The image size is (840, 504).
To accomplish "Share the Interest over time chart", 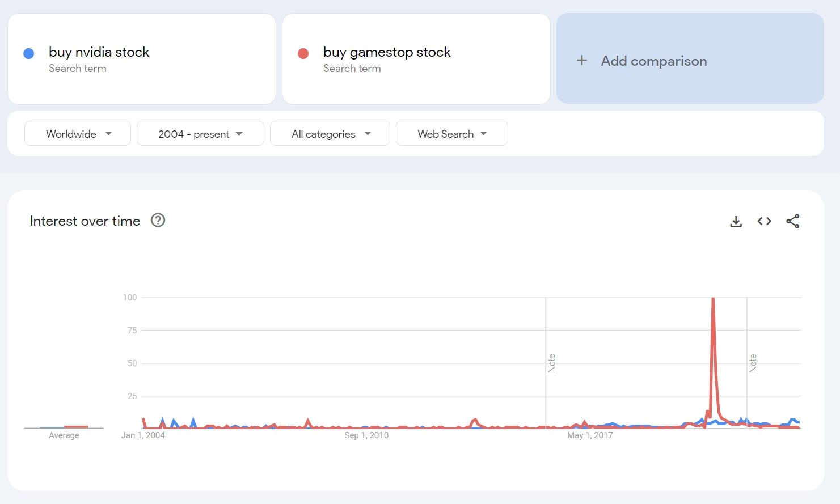I will pyautogui.click(x=793, y=221).
